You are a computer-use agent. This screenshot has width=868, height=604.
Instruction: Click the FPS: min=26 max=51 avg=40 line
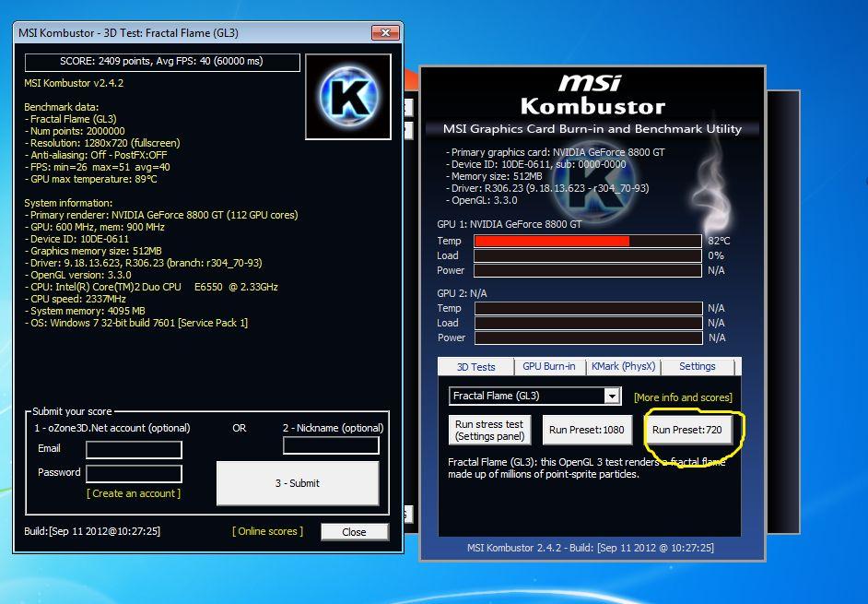tap(98, 167)
